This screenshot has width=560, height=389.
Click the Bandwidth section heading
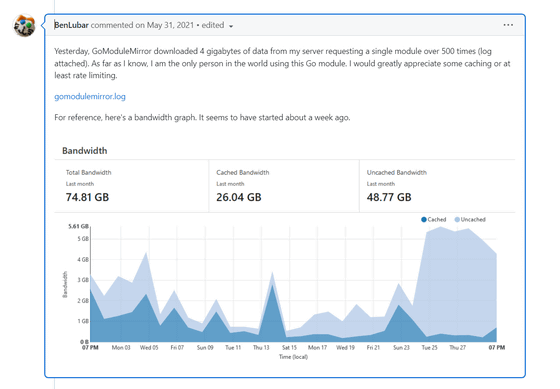pyautogui.click(x=85, y=151)
